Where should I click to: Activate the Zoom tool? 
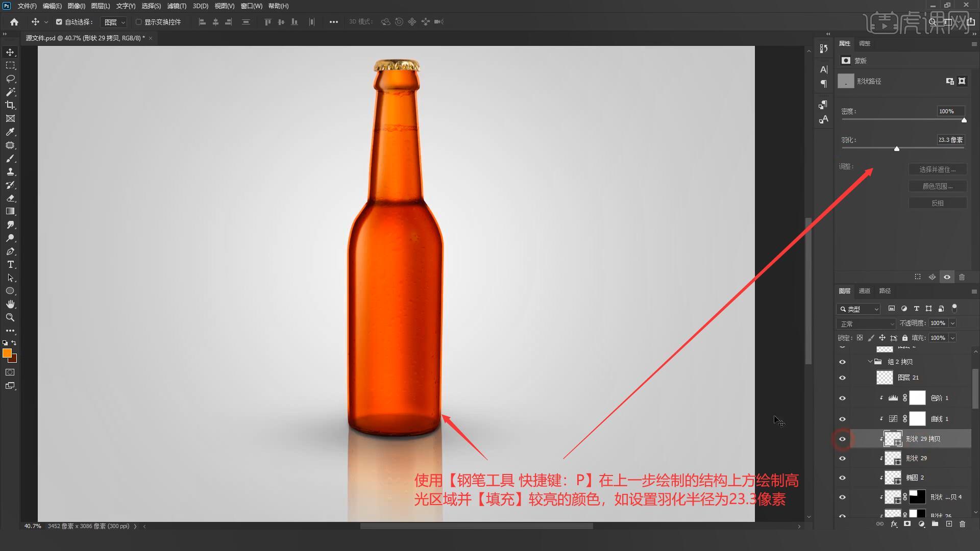10,317
